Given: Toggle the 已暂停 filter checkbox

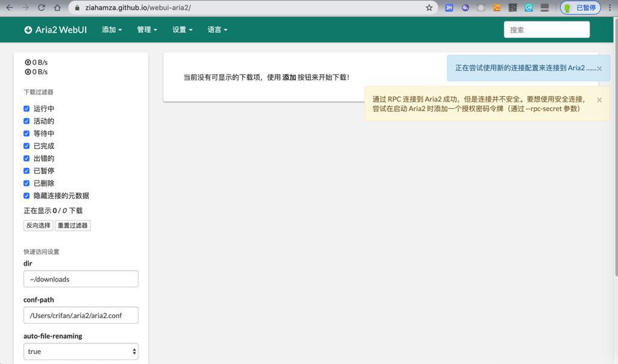Looking at the screenshot, I should (27, 171).
